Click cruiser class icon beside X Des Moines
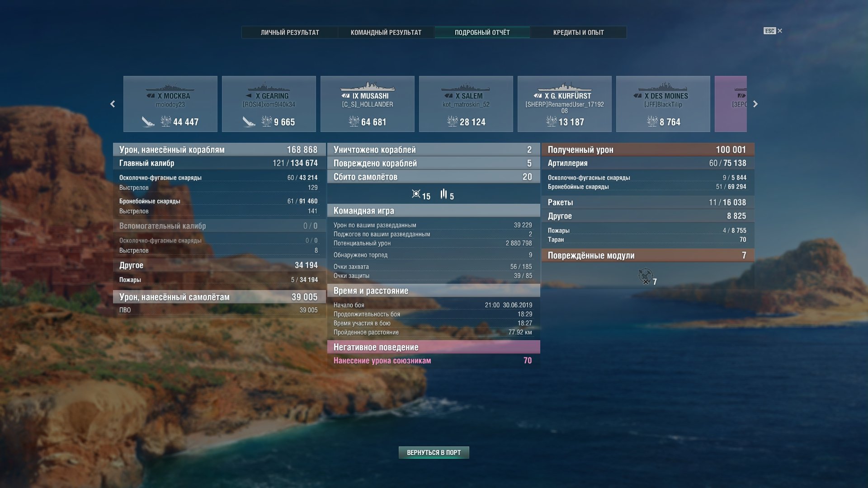The height and width of the screenshot is (488, 868). pos(638,96)
